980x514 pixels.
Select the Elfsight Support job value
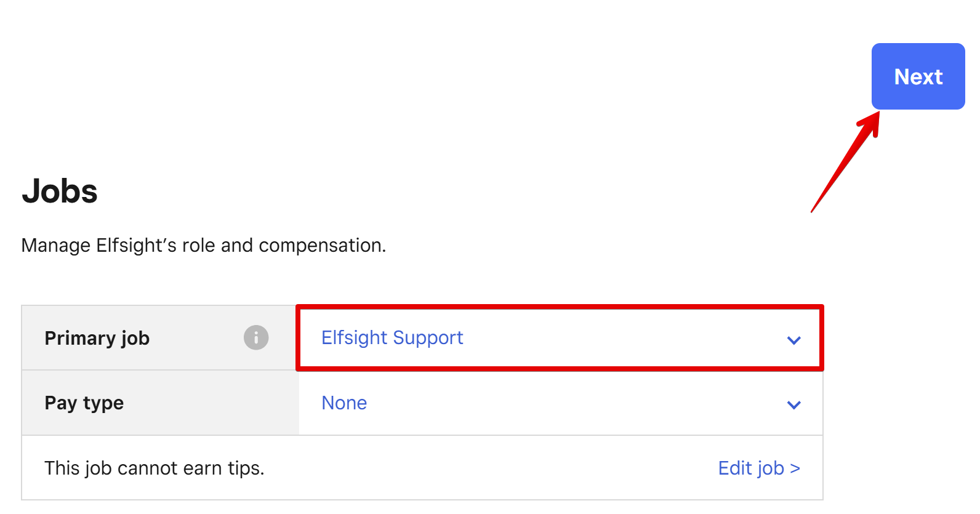(x=392, y=338)
